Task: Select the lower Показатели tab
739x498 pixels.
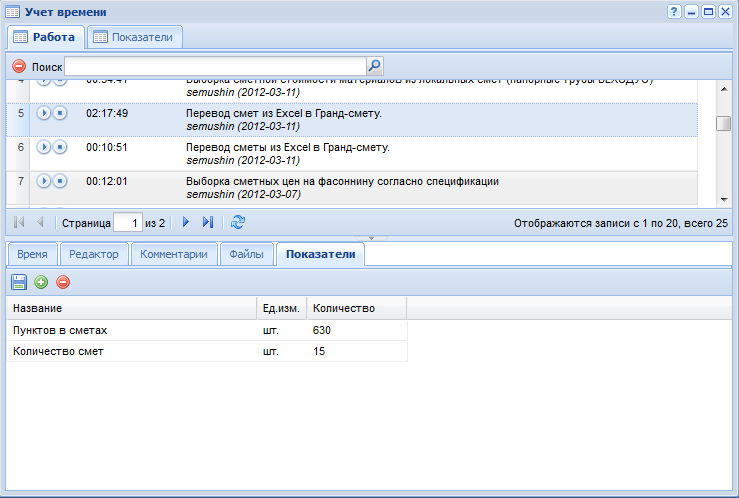Action: pos(320,254)
